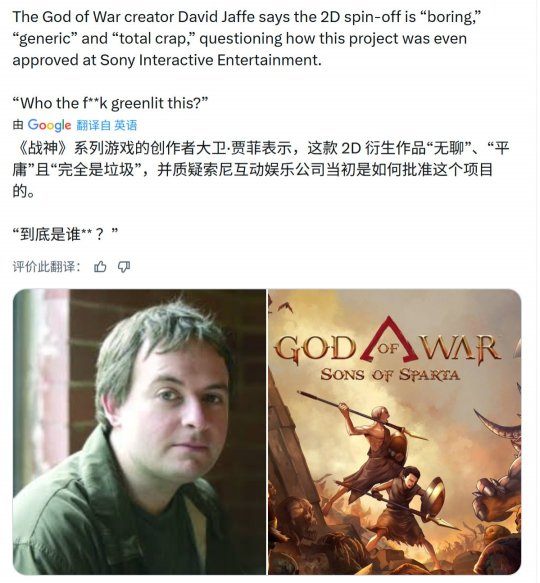Open the God of War artwork image
The width and height of the screenshot is (540, 583).
(x=395, y=432)
